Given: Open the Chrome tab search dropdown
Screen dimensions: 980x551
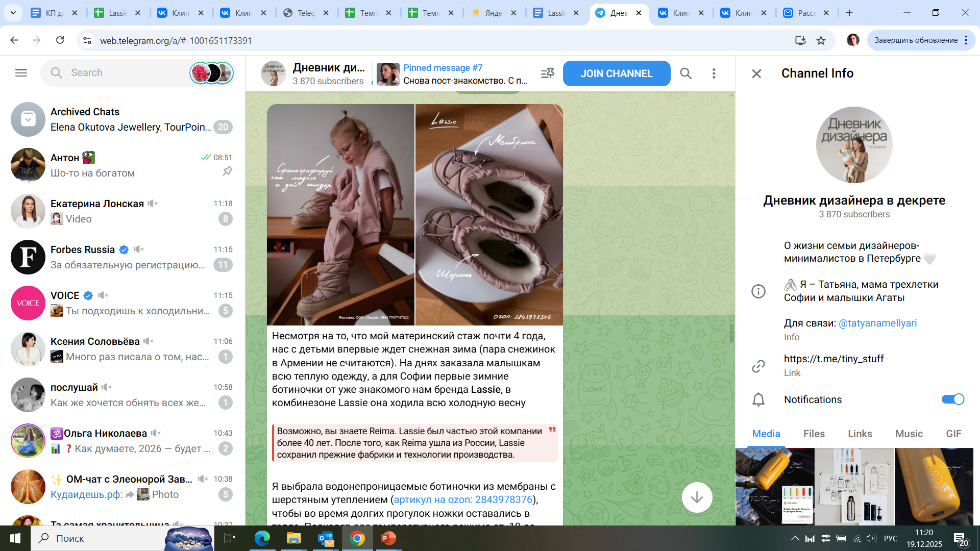Looking at the screenshot, I should click(x=13, y=13).
